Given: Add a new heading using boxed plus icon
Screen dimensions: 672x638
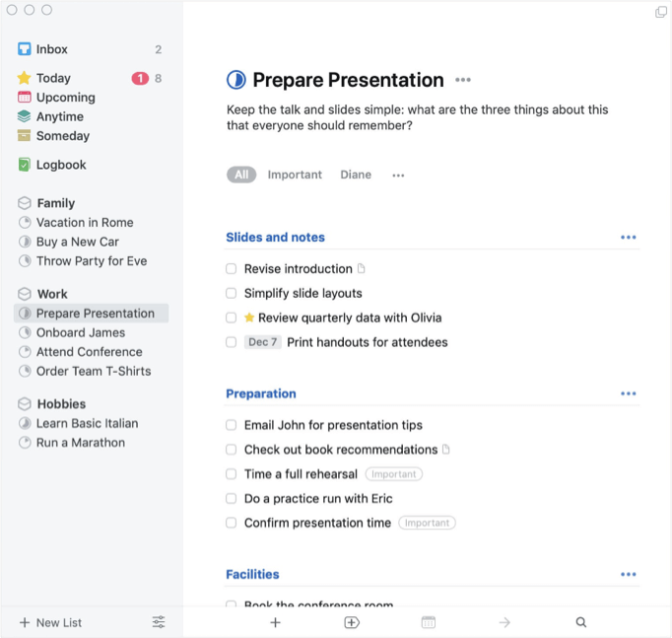Looking at the screenshot, I should 352,622.
